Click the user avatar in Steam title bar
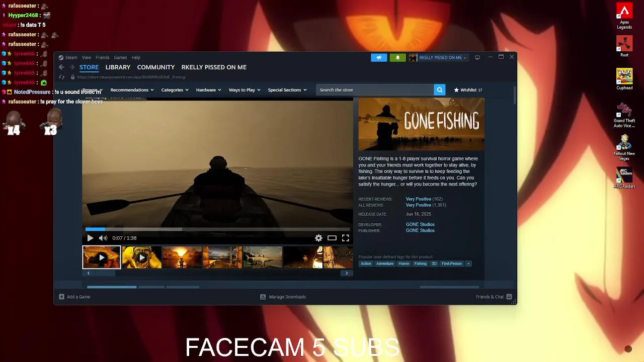 point(413,57)
